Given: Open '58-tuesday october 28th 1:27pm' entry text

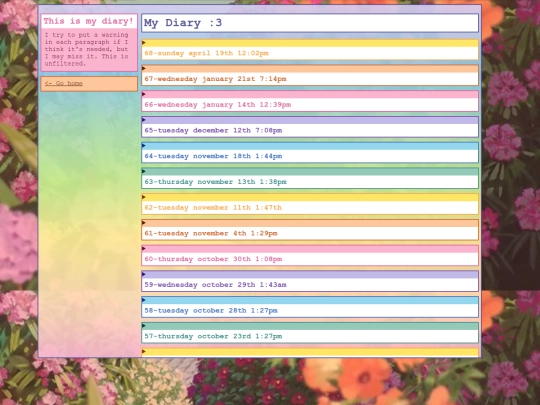Looking at the screenshot, I should coord(211,311).
